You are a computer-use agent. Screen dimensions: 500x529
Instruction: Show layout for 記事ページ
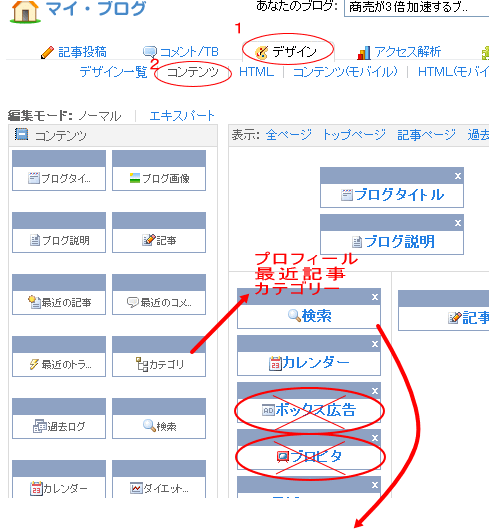pos(426,135)
